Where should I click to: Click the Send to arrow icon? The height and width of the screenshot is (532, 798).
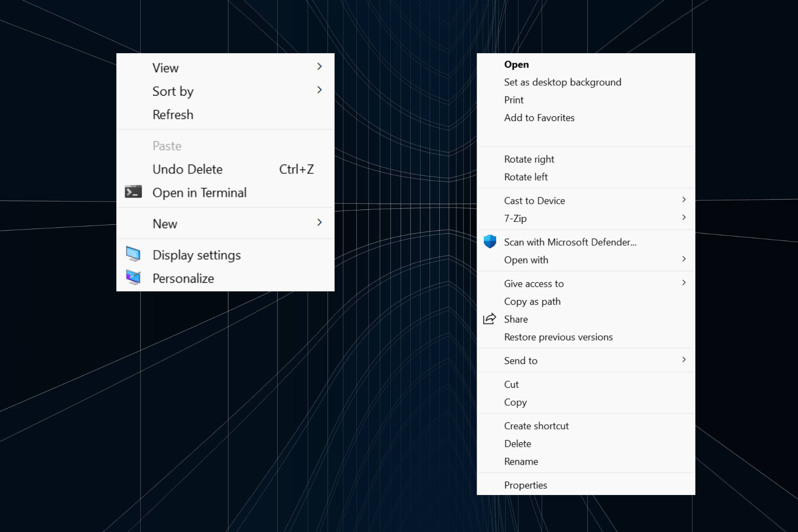pyautogui.click(x=684, y=360)
